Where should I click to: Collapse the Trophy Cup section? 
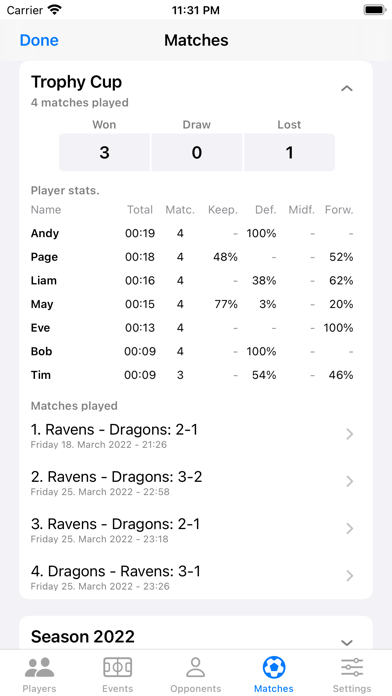(x=347, y=89)
